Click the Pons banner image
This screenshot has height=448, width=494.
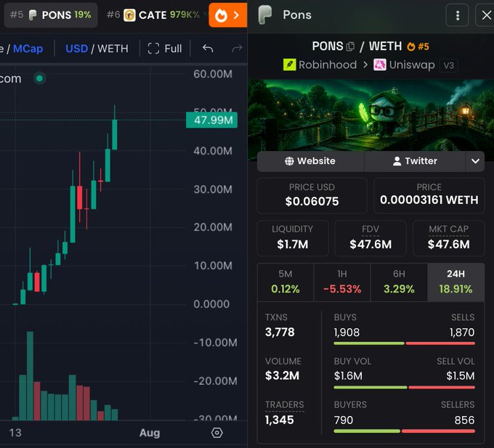pyautogui.click(x=370, y=115)
